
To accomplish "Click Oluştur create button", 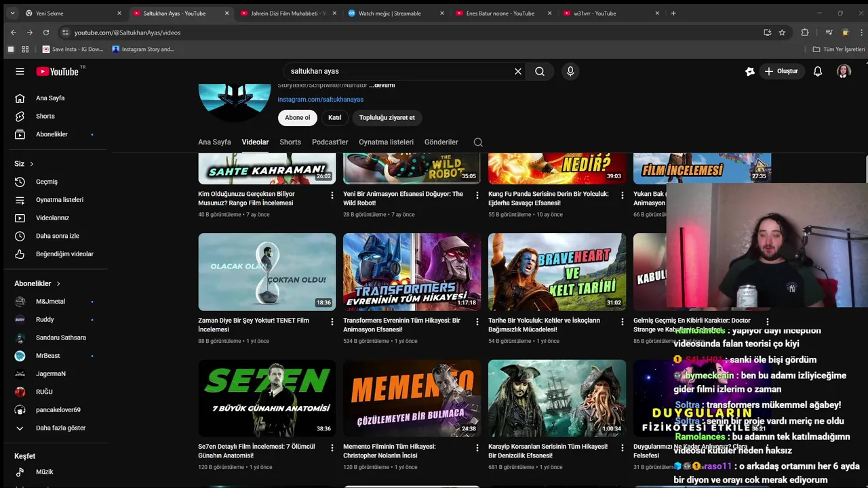I will coord(781,71).
